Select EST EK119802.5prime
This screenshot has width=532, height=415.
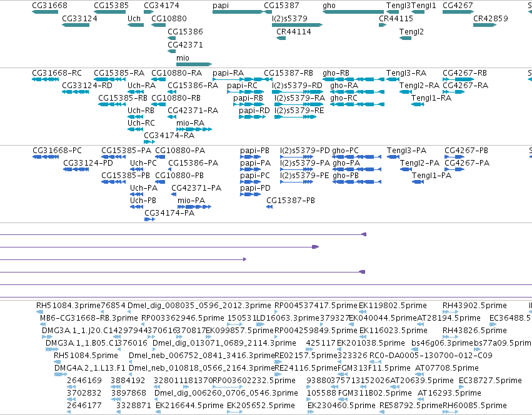click(x=363, y=312)
